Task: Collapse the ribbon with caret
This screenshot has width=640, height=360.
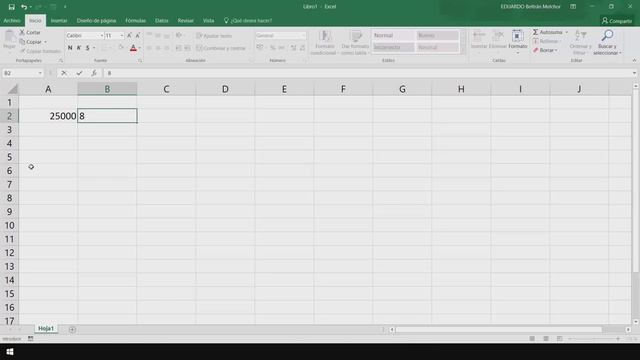Action: coord(634,60)
